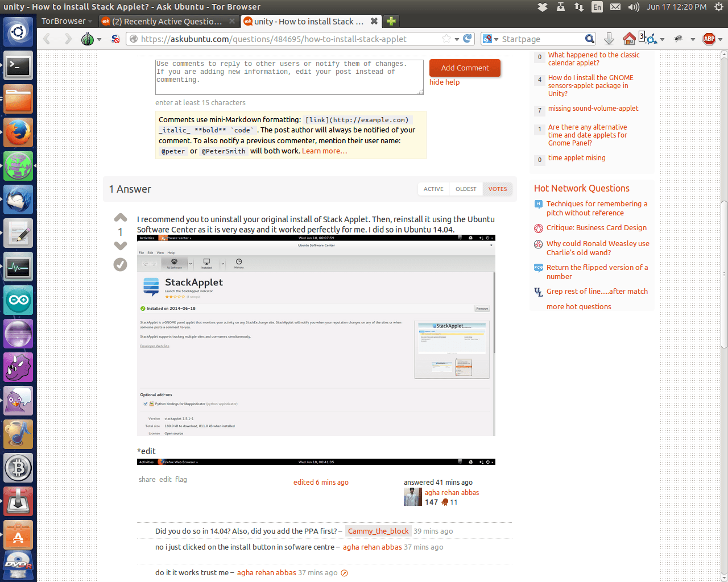
Task: Open the messaging mail indicator
Action: click(x=615, y=7)
